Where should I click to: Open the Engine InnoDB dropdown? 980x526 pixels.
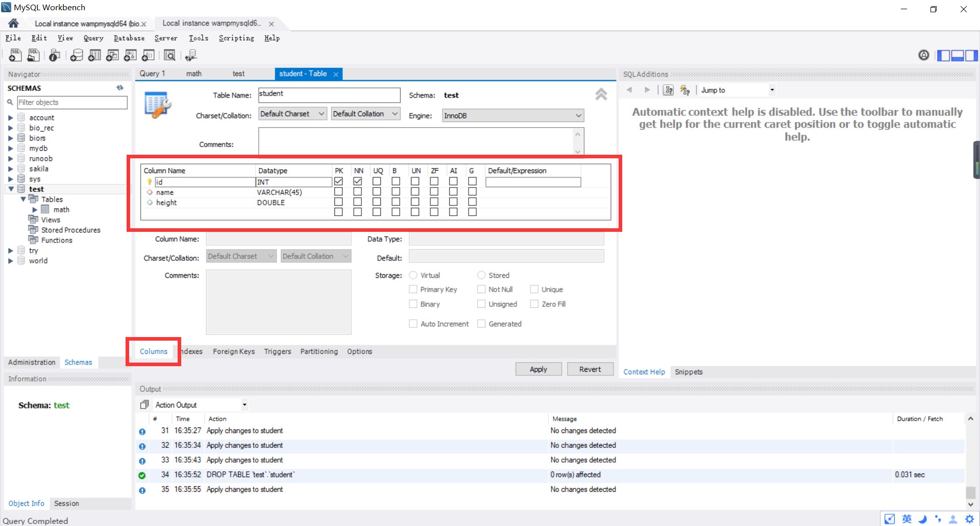pyautogui.click(x=512, y=116)
